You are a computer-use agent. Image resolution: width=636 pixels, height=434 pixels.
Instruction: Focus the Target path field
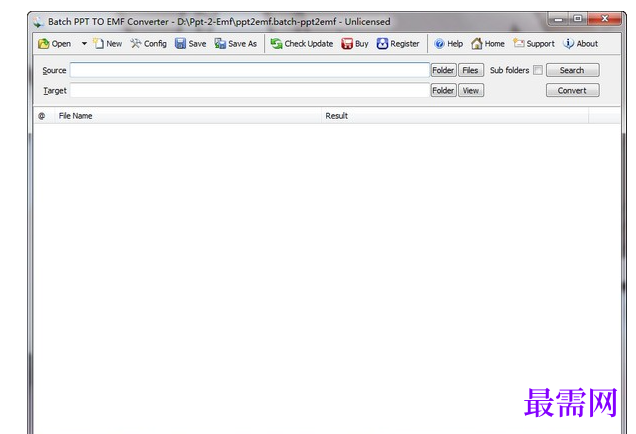click(249, 90)
